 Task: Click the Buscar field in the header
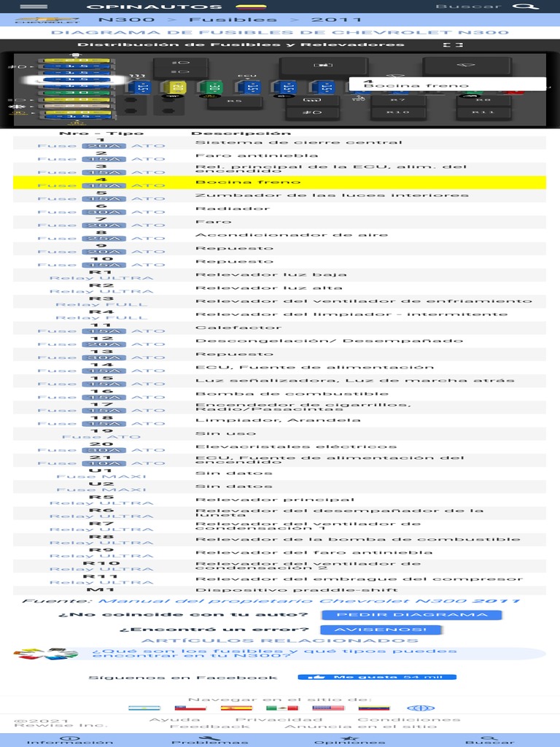tap(469, 7)
